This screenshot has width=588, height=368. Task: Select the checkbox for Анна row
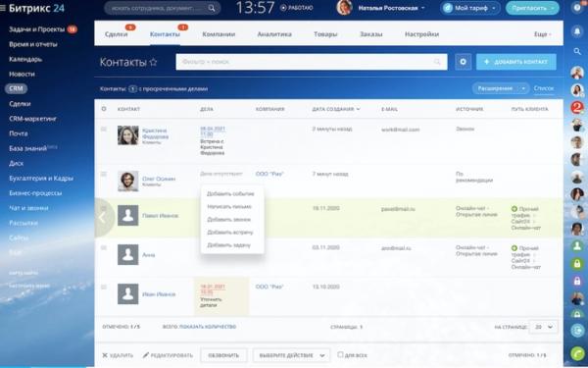point(104,248)
